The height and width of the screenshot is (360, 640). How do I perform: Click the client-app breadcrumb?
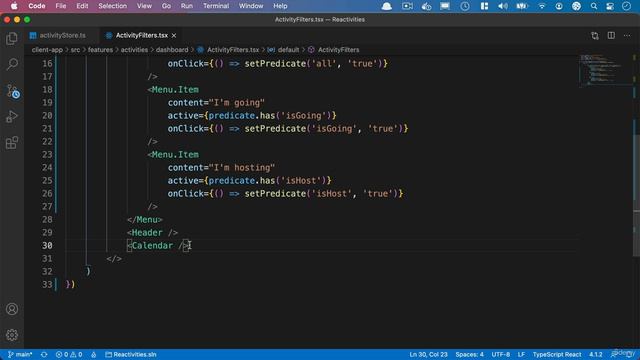(47, 50)
